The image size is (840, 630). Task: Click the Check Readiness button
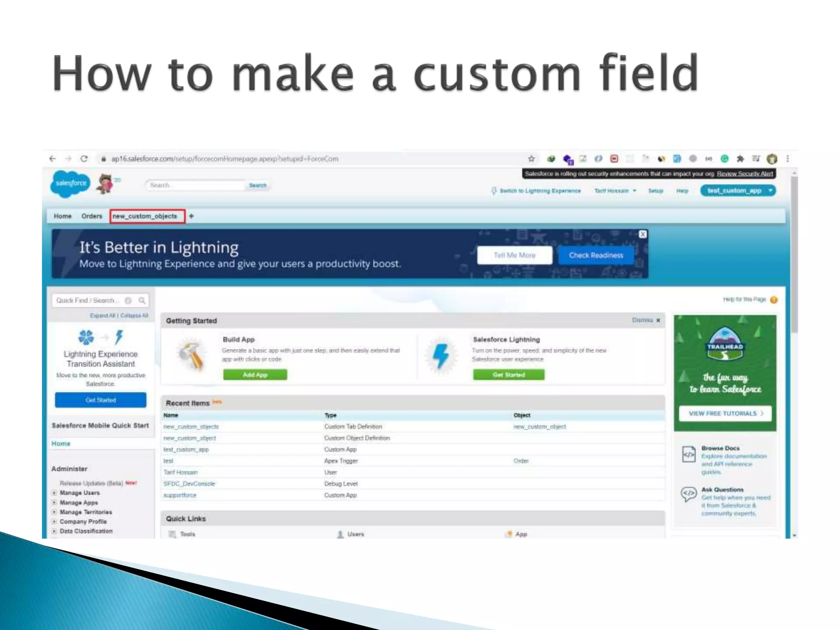[596, 255]
